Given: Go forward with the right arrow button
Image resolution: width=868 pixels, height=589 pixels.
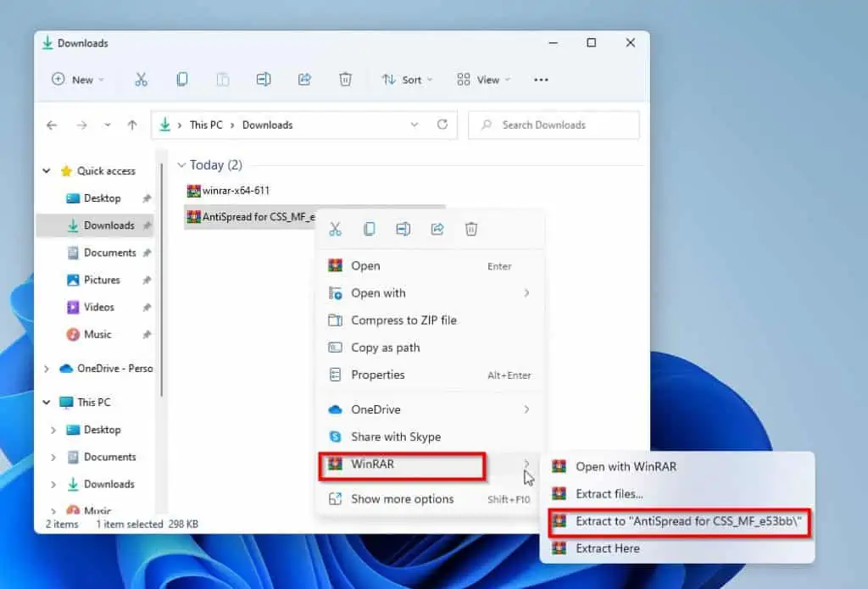Looking at the screenshot, I should coord(82,125).
